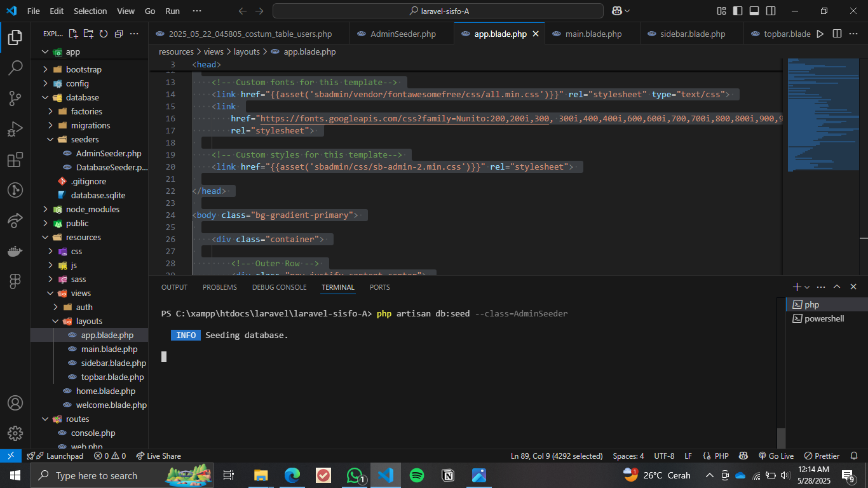
Task: Open the new terminal launch profile dropdown
Action: point(807,287)
